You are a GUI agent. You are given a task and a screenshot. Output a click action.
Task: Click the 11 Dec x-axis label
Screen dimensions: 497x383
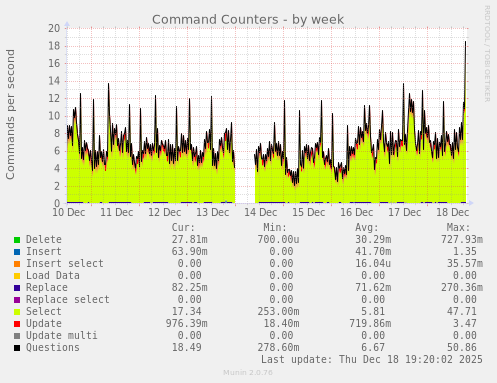pos(117,212)
